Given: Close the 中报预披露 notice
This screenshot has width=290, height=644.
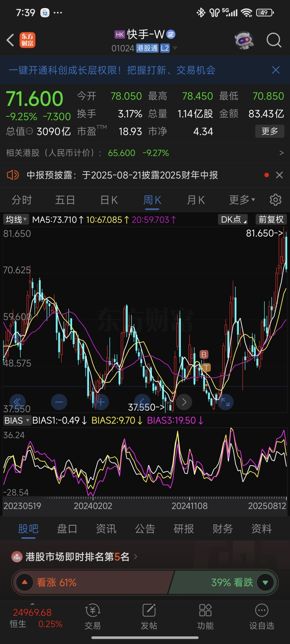Looking at the screenshot, I should (x=279, y=175).
